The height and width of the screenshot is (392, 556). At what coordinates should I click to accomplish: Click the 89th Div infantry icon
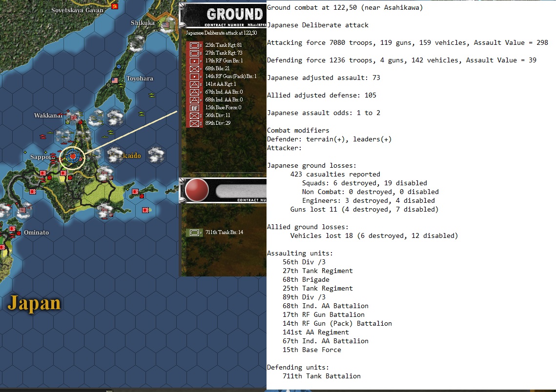click(194, 123)
